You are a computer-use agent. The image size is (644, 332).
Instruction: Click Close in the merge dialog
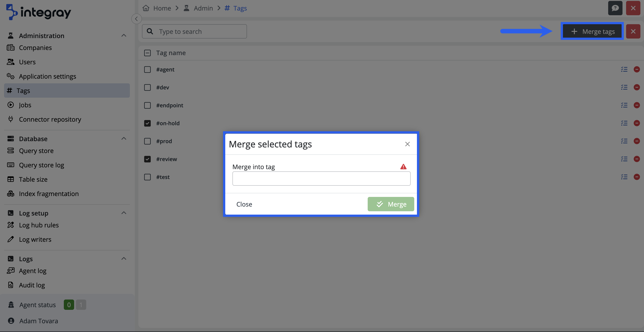(x=244, y=204)
